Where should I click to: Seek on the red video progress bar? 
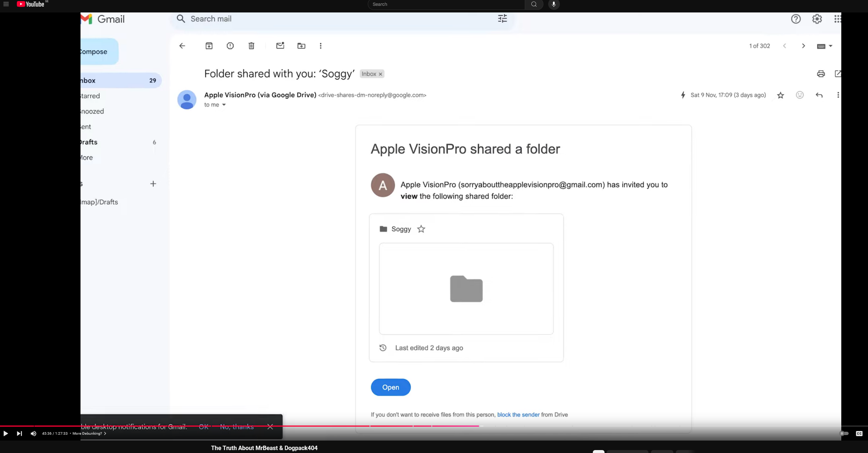point(434,426)
